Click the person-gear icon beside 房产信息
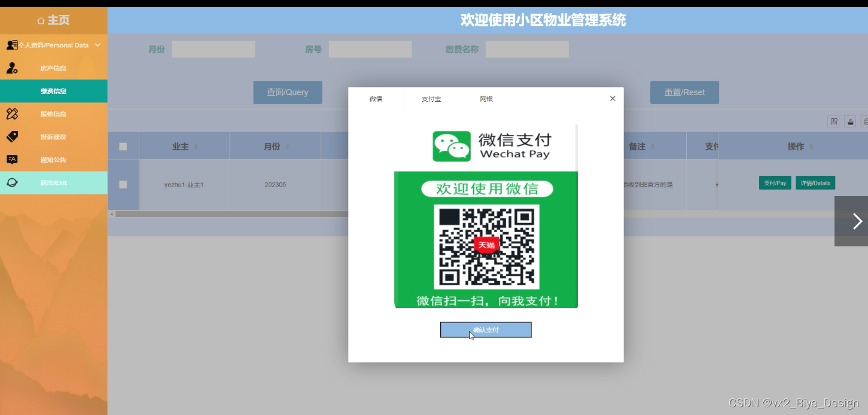 click(12, 68)
